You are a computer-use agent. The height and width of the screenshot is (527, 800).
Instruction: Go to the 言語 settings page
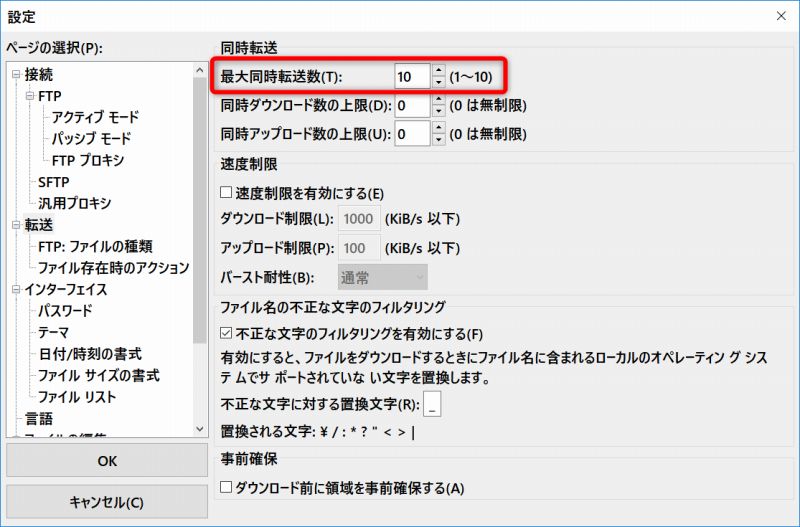pos(39,418)
